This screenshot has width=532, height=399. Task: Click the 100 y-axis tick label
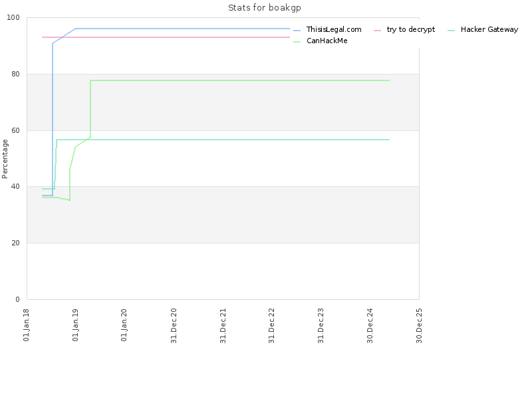pyautogui.click(x=13, y=18)
